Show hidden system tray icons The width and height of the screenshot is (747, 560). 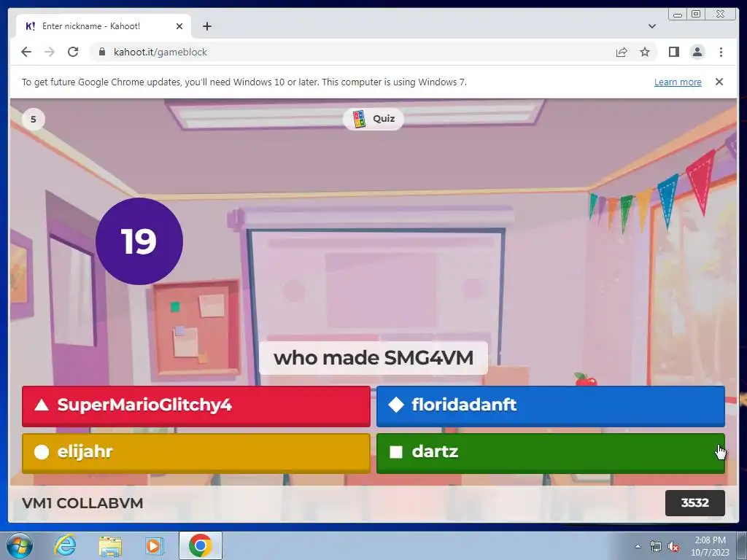[x=638, y=547]
